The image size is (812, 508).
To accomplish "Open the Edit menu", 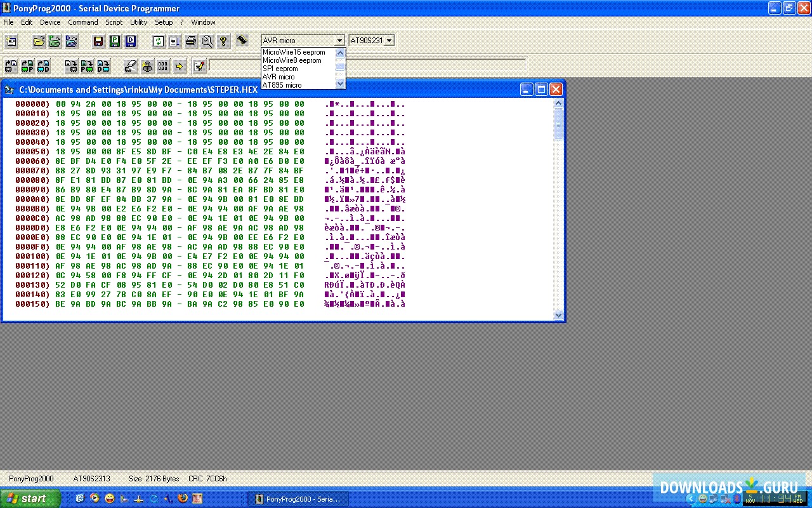I will tap(27, 22).
